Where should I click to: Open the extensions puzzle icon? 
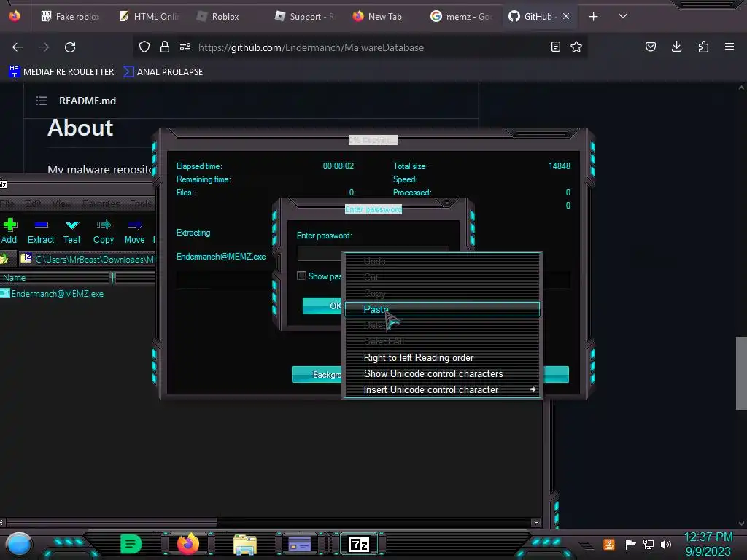[703, 47]
